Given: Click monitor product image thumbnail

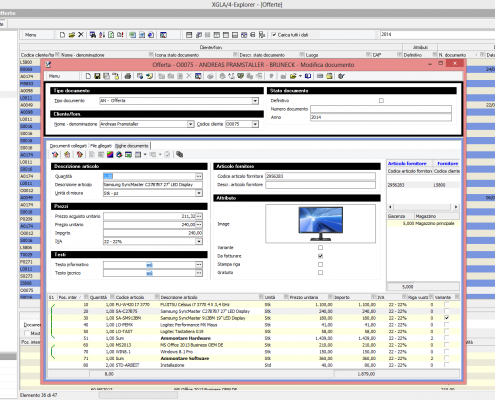Looking at the screenshot, I should 320,223.
